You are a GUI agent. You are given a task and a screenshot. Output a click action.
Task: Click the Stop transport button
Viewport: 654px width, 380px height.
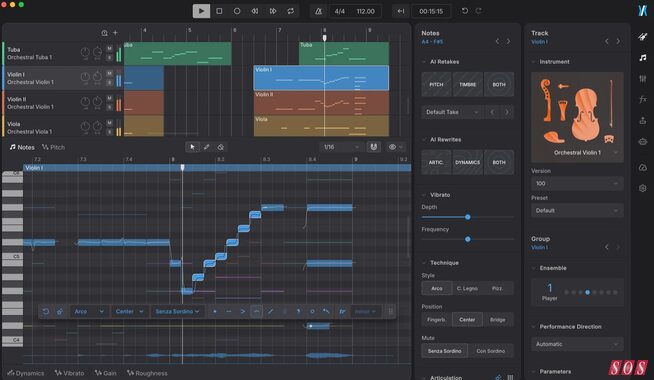219,11
